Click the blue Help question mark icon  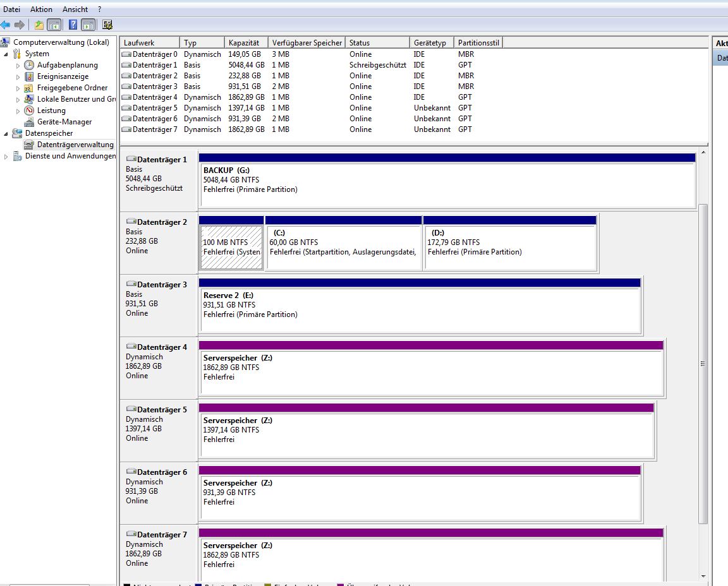73,25
